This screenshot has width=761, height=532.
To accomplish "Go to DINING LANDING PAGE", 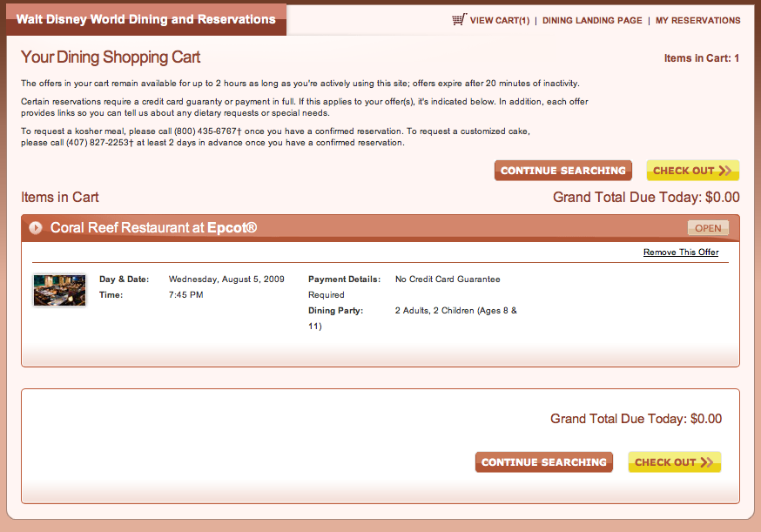I will tap(592, 20).
